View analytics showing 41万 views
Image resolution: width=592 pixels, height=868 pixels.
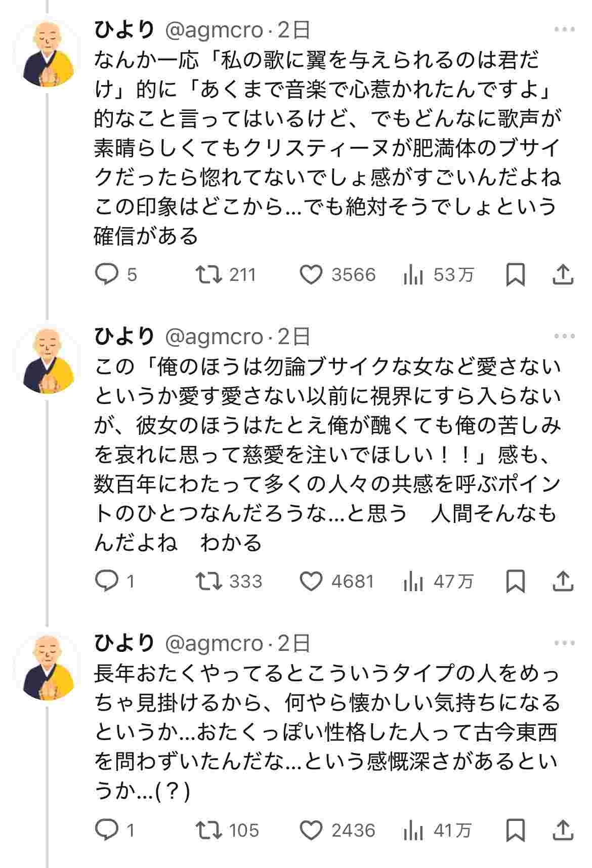pos(413,830)
